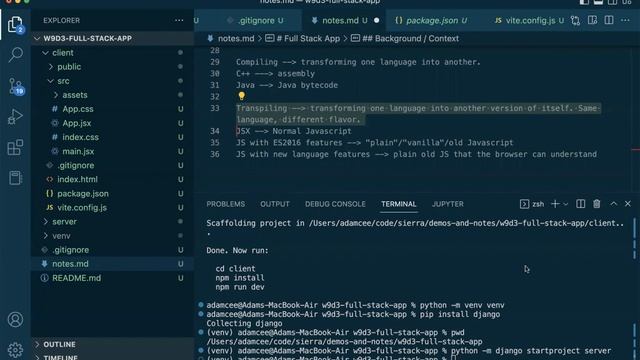Click the unsaved dot on notes.md tab

pyautogui.click(x=376, y=20)
